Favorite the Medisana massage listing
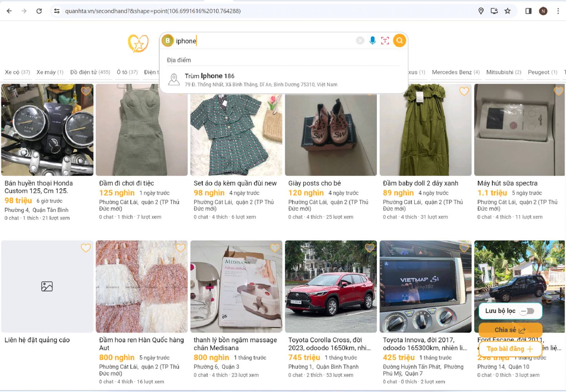The image size is (566, 392). (275, 248)
